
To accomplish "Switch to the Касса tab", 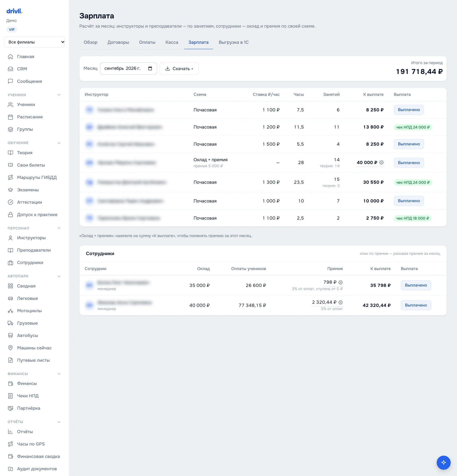I will pos(172,42).
